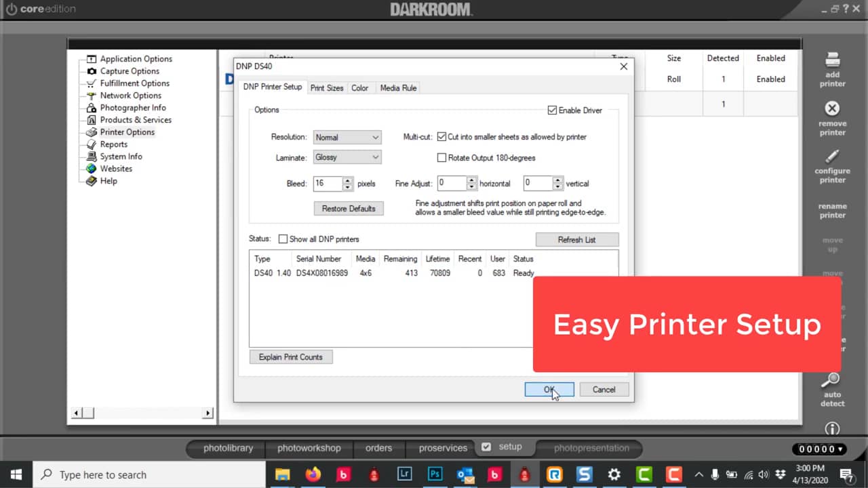
Task: Click the auto detect magnifier icon
Action: click(x=832, y=380)
